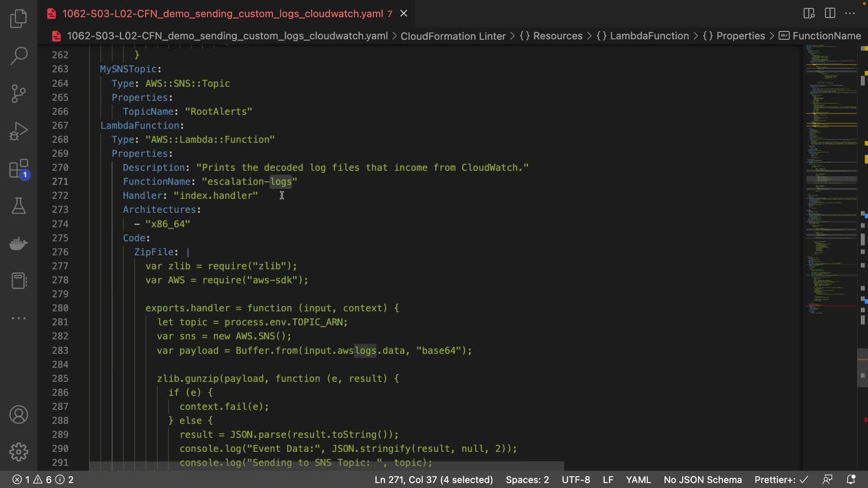Show additional views via sidebar ellipsis
The width and height of the screenshot is (868, 488).
click(x=19, y=318)
